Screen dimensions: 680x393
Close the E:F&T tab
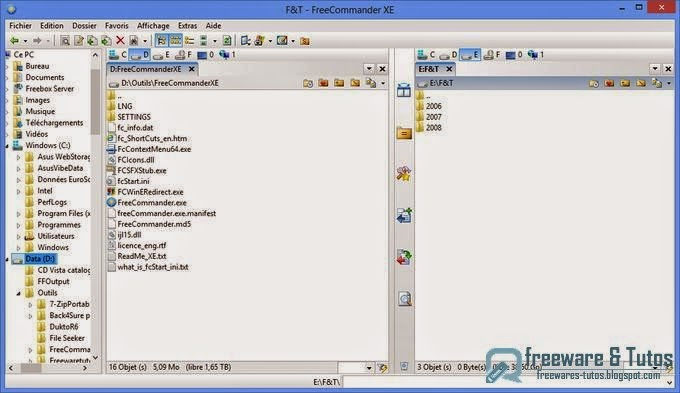tap(449, 69)
